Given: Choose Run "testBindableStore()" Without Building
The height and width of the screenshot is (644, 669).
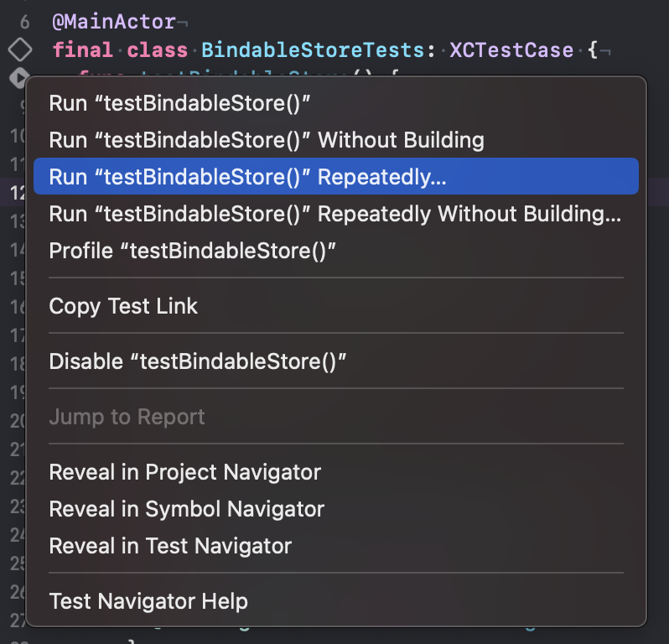Looking at the screenshot, I should (267, 140).
